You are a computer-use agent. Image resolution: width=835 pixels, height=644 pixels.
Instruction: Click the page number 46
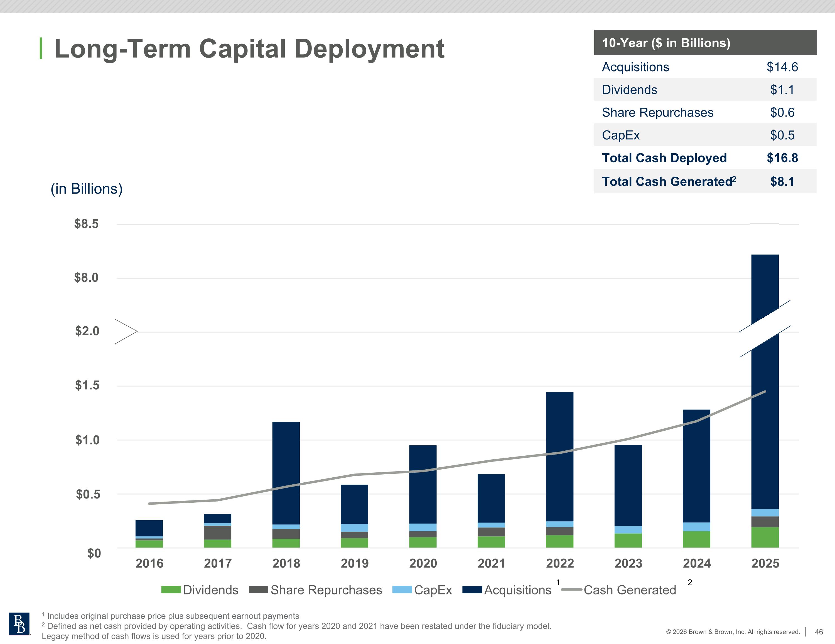pos(819,632)
